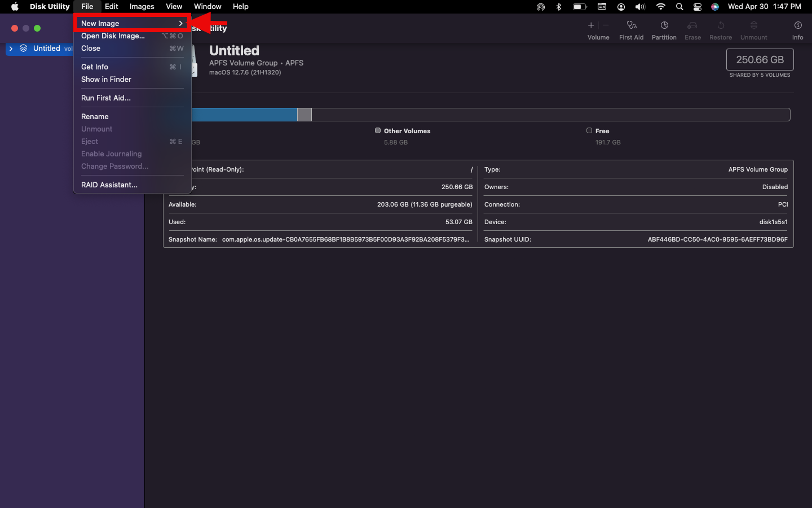812x508 pixels.
Task: Open Control Center in menu bar
Action: click(698, 7)
